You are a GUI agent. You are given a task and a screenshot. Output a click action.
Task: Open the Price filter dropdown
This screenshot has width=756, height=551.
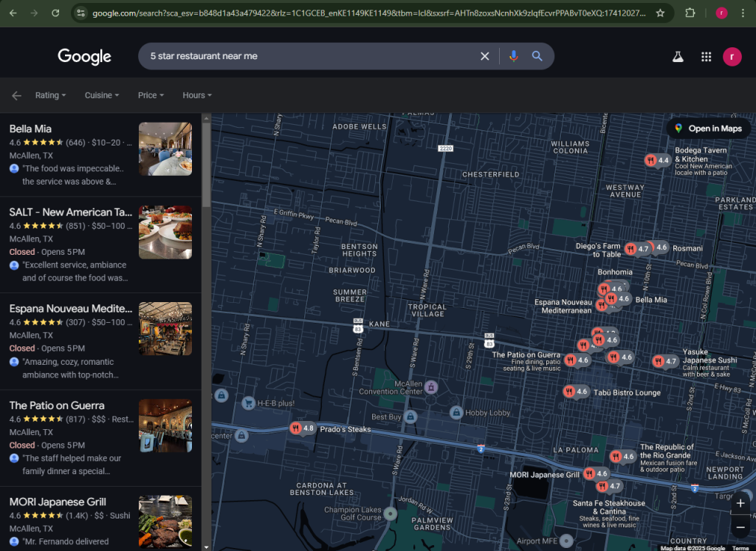click(x=151, y=95)
